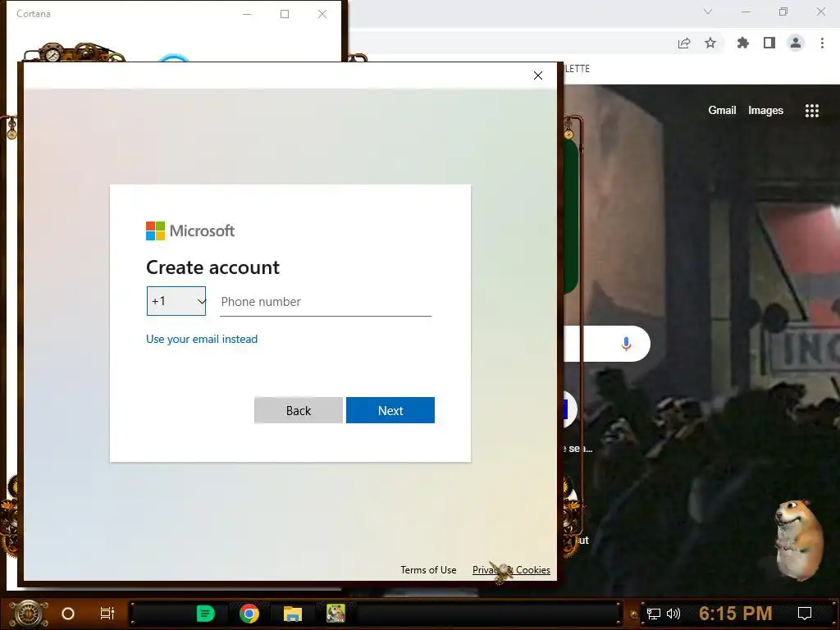The height and width of the screenshot is (630, 840).
Task: Close the Microsoft sign-up dialog
Action: (x=538, y=75)
